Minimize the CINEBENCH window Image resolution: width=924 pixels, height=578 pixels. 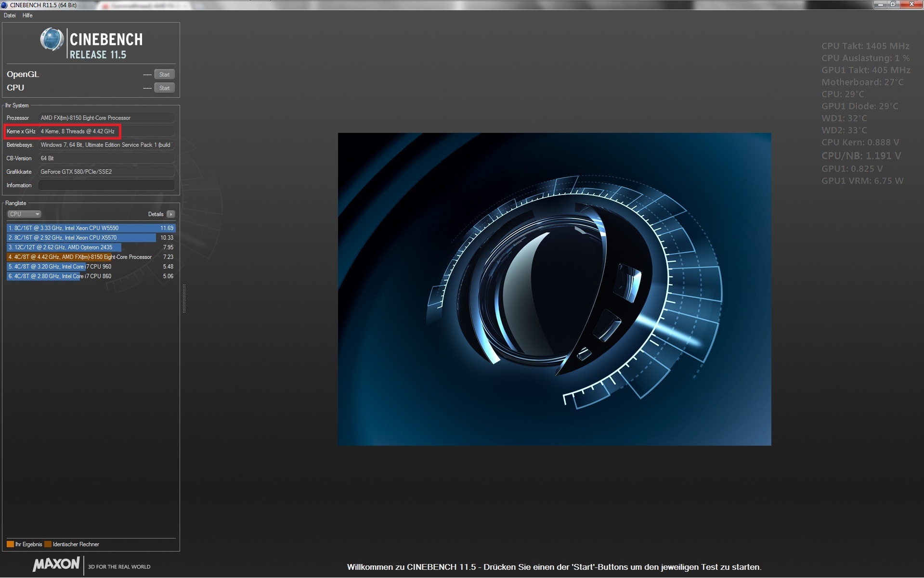[880, 4]
